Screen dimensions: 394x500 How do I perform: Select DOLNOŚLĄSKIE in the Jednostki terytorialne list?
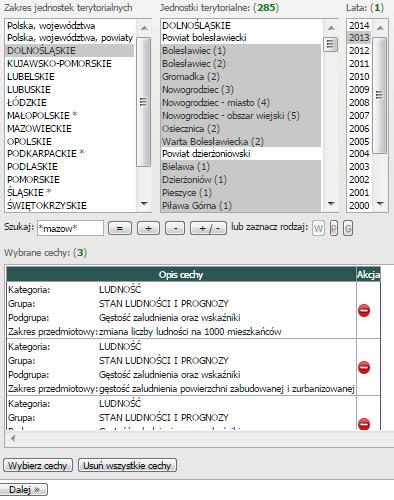pos(241,26)
